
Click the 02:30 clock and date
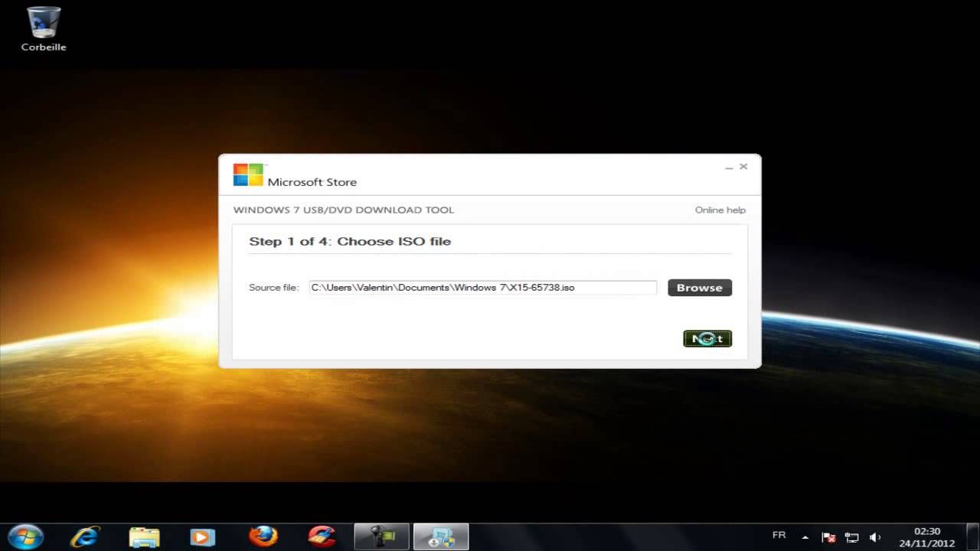pyautogui.click(x=927, y=537)
